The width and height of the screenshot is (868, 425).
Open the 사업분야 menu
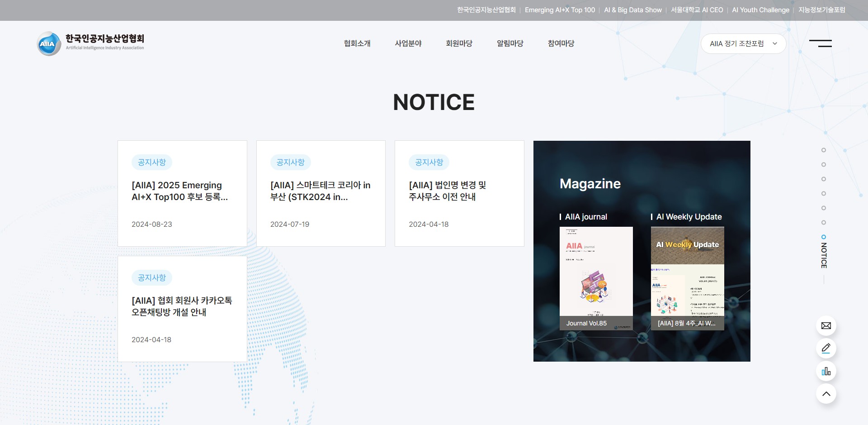408,43
